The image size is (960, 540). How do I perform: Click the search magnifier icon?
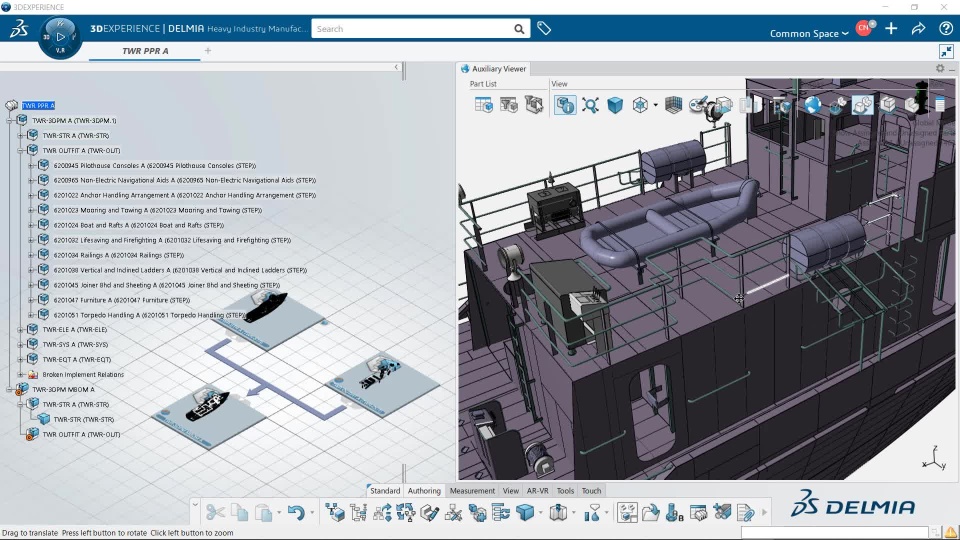tap(519, 29)
